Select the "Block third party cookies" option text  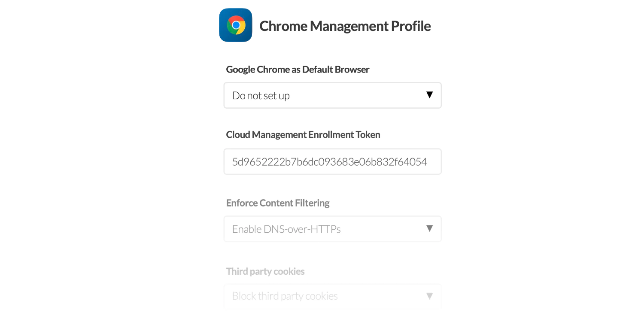285,296
